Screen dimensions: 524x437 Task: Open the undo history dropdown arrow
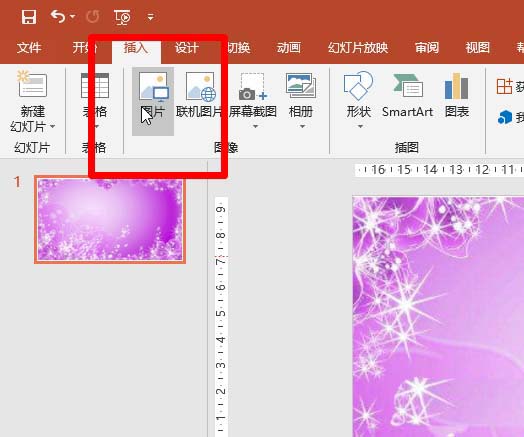(x=73, y=16)
